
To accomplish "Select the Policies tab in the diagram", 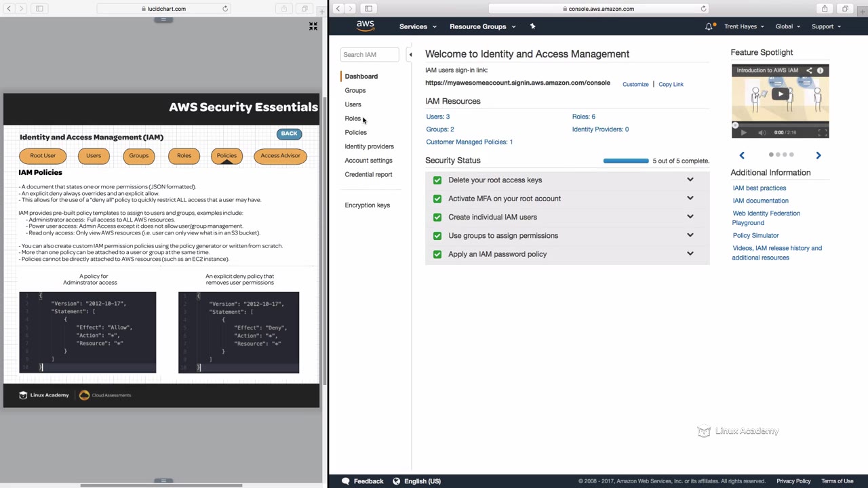I will pos(226,156).
